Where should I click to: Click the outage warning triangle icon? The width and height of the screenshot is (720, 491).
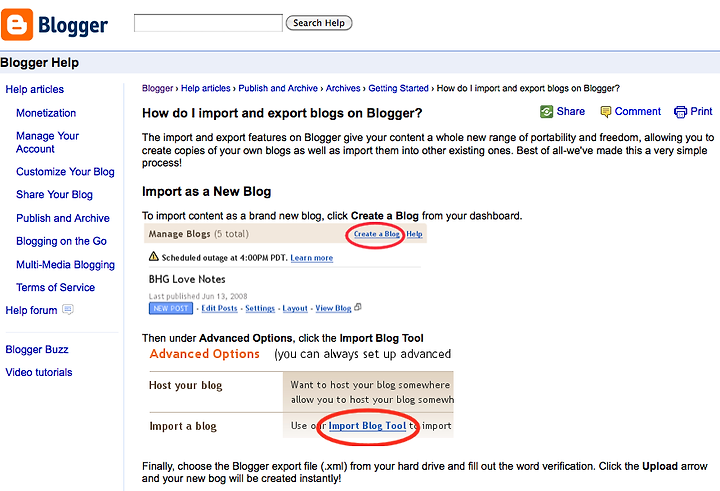154,256
